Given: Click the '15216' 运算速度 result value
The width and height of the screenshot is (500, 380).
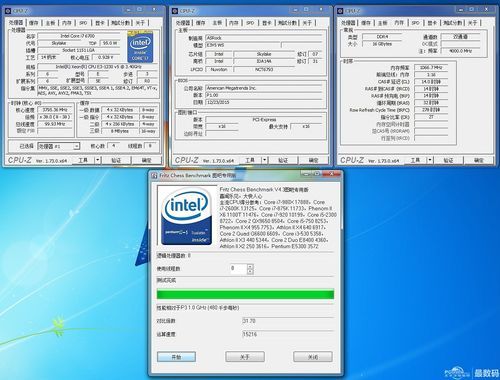Looking at the screenshot, I should [287, 334].
